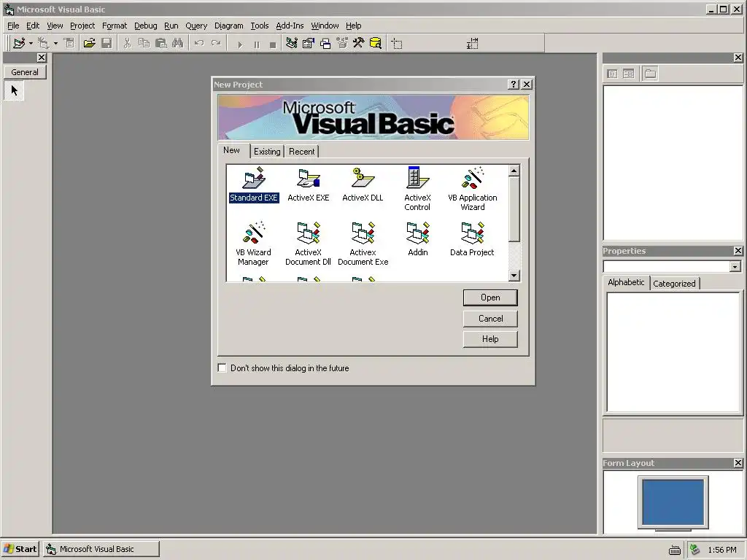Select VB Wizard Manager project type

tap(253, 244)
